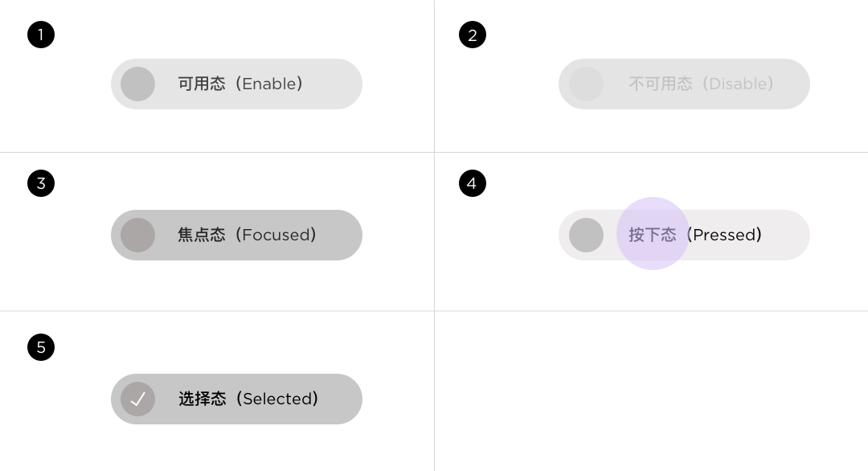Click the white checkmark in Selected chip
The width and height of the screenshot is (868, 471).
[x=138, y=399]
